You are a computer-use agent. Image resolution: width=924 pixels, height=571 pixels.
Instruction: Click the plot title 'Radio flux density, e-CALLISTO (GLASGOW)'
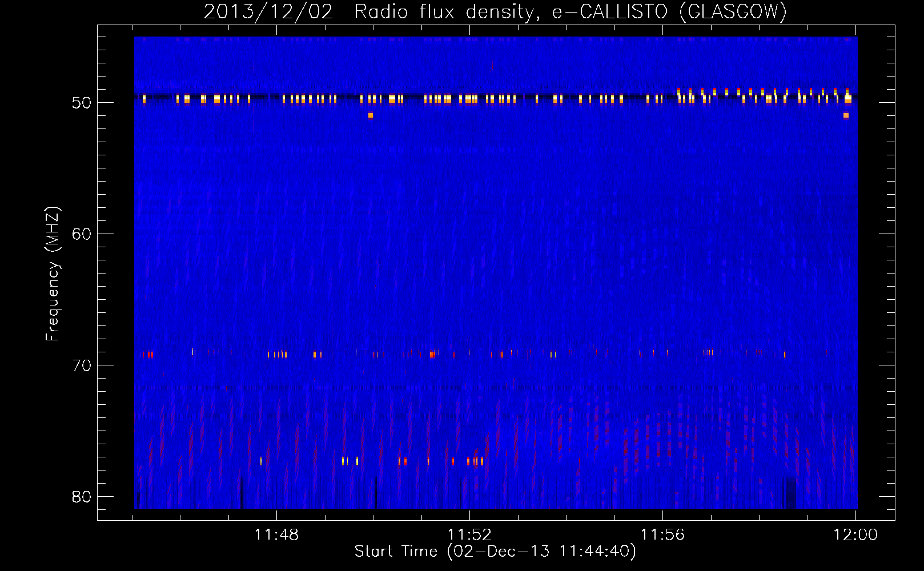[571, 11]
